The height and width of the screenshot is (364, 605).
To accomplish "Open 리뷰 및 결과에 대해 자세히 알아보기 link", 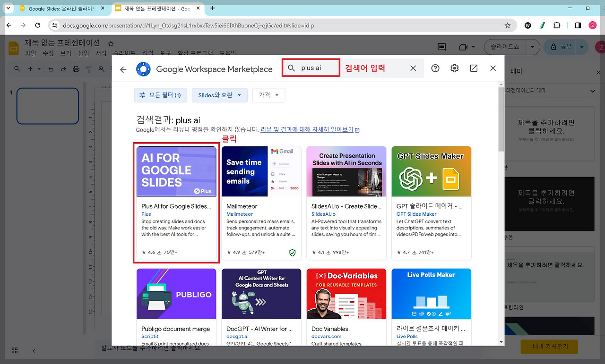I will [x=310, y=130].
